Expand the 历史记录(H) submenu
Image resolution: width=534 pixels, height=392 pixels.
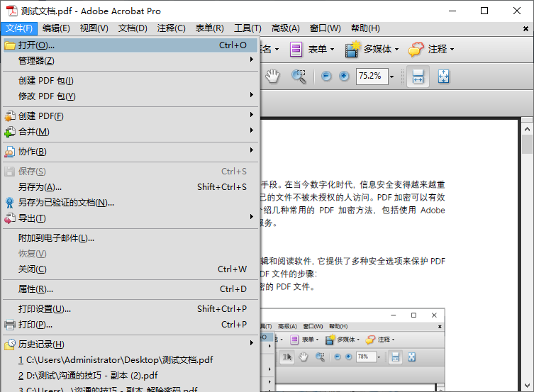[130, 344]
